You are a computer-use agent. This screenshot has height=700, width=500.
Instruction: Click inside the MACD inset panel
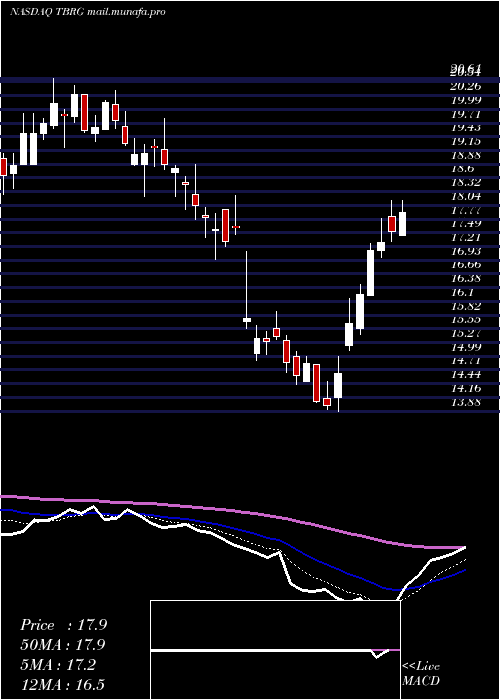coord(275,650)
